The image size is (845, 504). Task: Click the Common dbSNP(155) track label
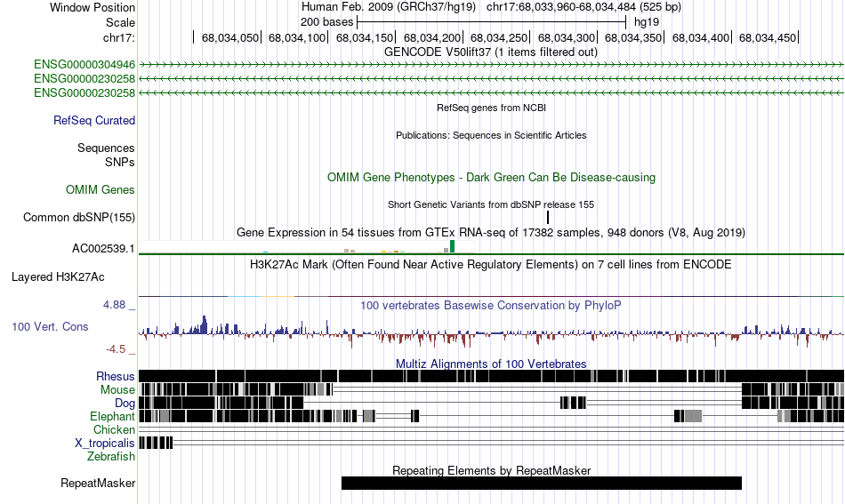tap(79, 218)
